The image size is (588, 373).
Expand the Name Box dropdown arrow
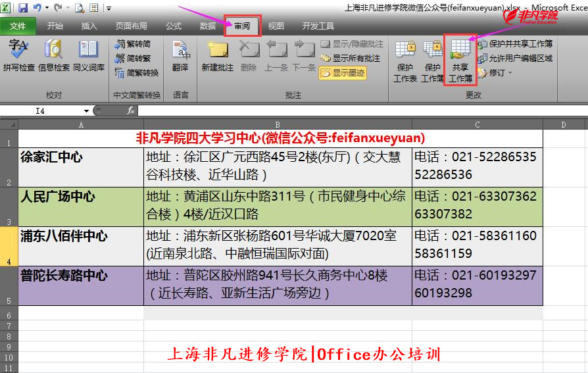pos(86,111)
